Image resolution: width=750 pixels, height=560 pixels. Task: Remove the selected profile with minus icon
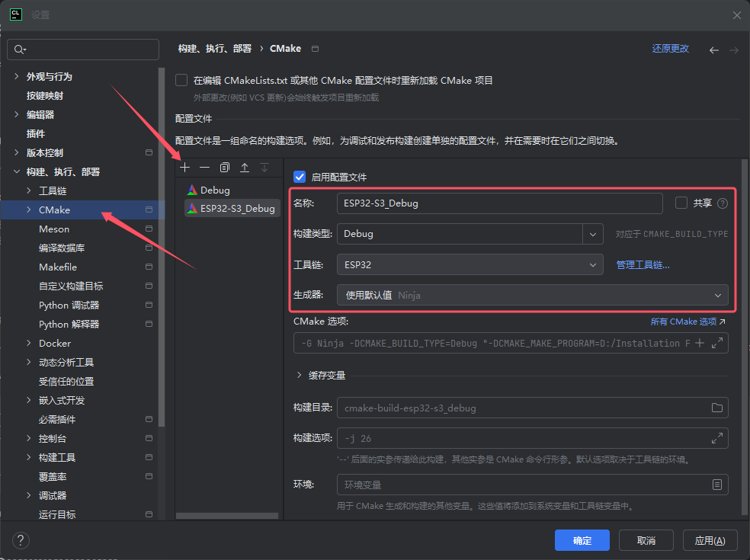205,168
